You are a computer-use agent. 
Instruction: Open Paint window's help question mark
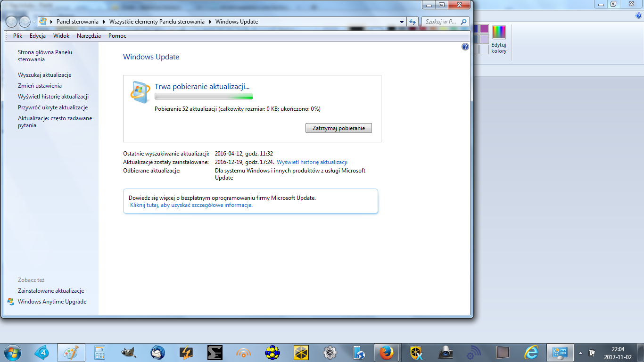point(639,16)
